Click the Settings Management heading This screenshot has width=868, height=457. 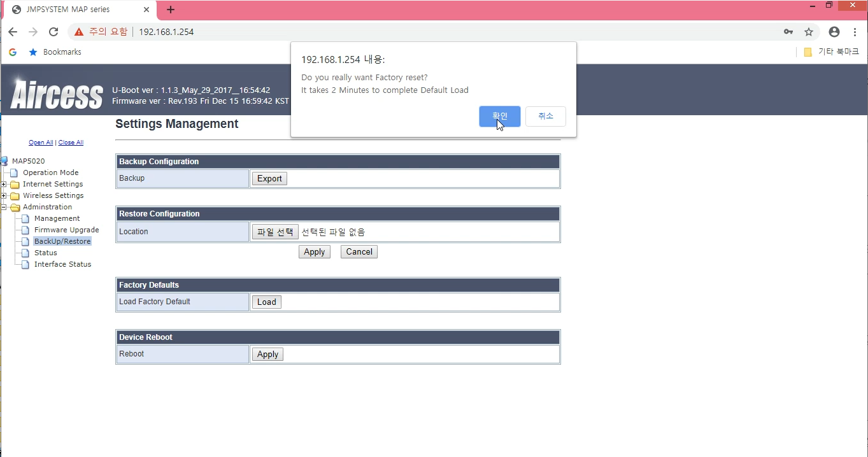pos(177,124)
